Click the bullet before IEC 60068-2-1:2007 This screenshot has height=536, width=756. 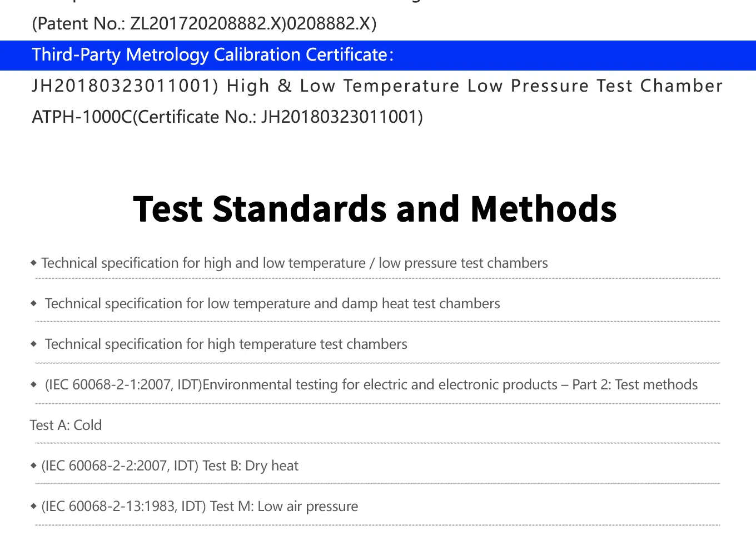tap(34, 384)
